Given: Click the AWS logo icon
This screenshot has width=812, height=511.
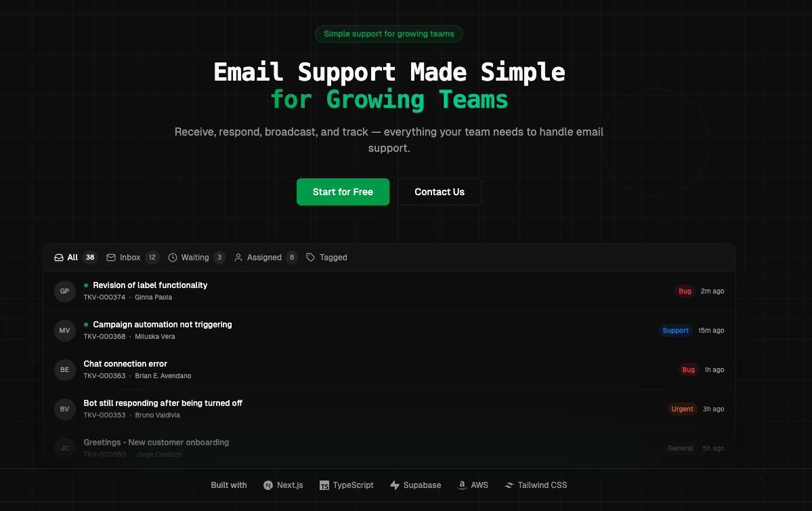Looking at the screenshot, I should click(x=462, y=486).
